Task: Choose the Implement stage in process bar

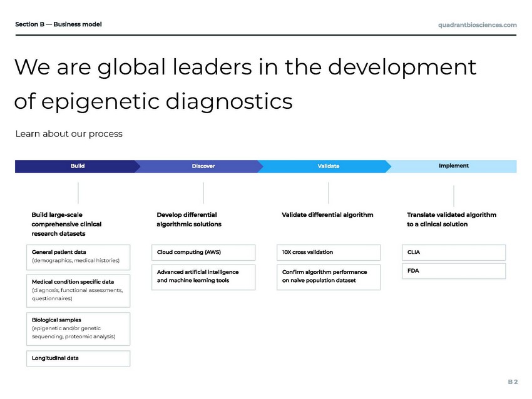Action: click(453, 166)
